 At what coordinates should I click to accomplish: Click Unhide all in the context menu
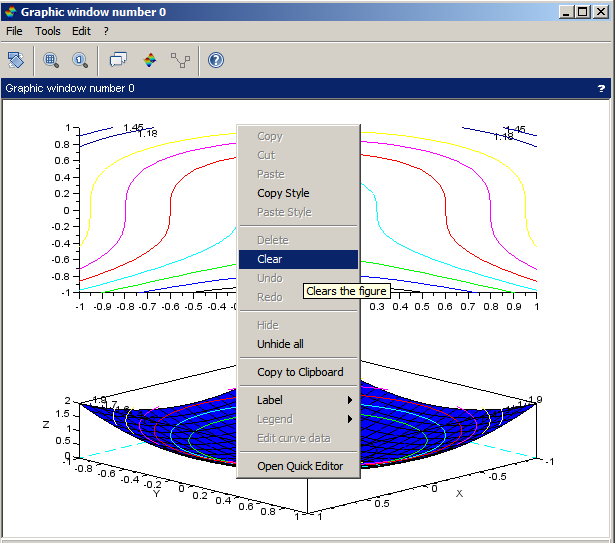tap(280, 344)
